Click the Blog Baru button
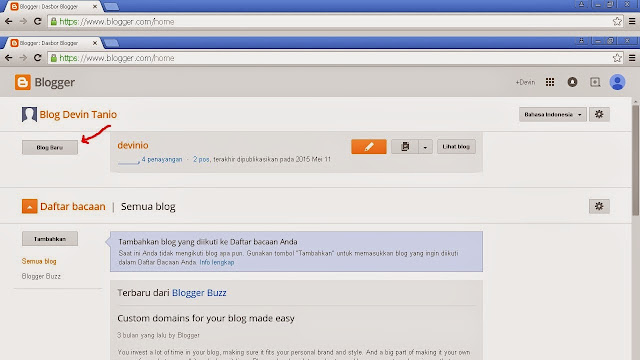Image resolution: width=640 pixels, height=360 pixels. pos(50,147)
